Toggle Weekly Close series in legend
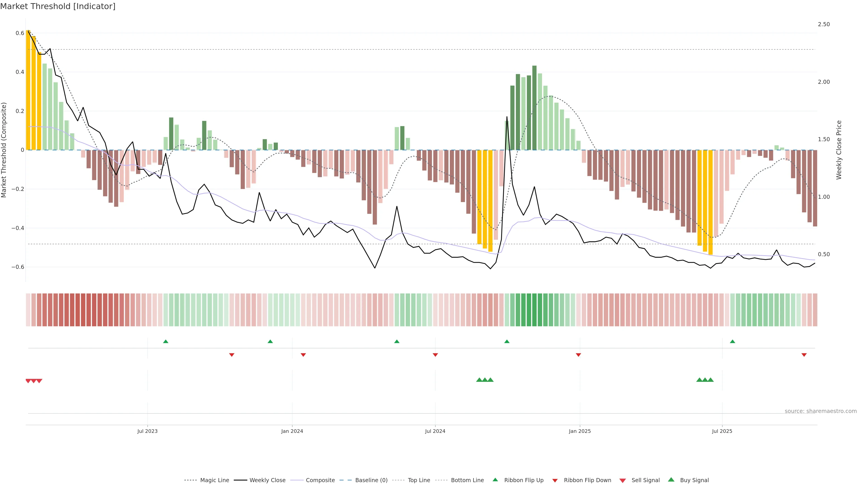This screenshot has width=868, height=488. tap(267, 480)
